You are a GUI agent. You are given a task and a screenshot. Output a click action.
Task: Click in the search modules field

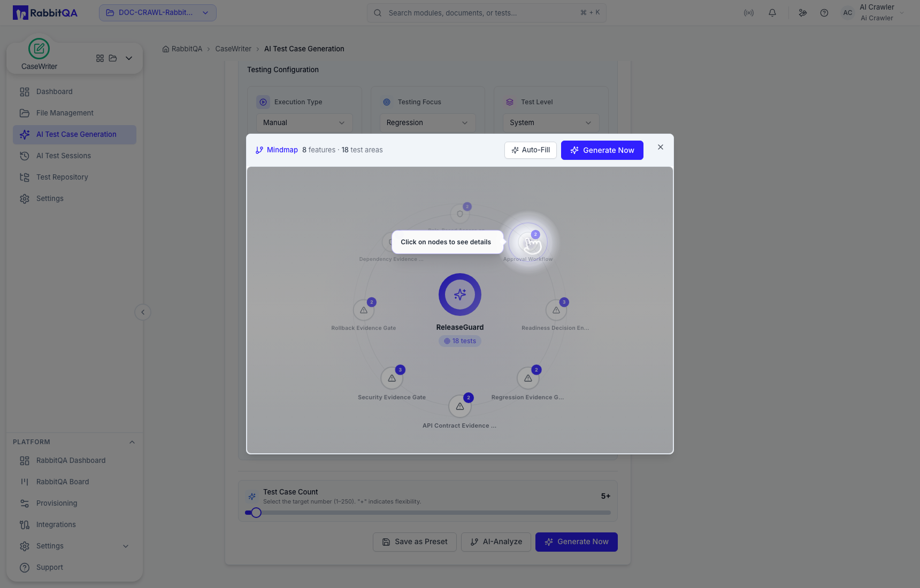(x=487, y=13)
